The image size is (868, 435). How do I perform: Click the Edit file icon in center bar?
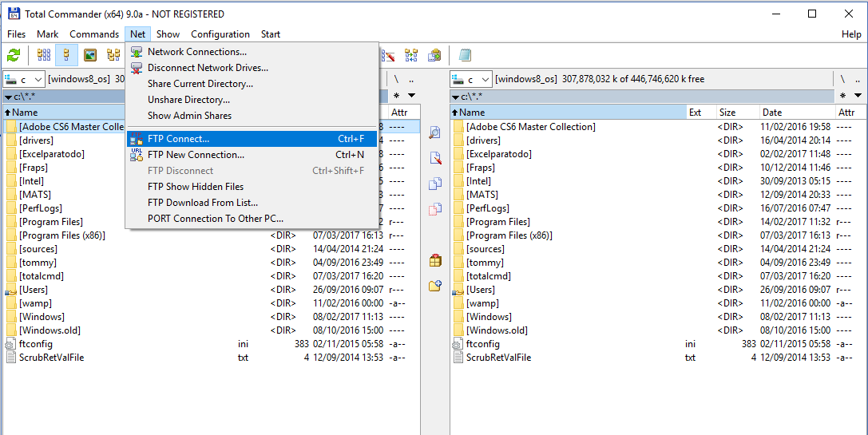(435, 158)
